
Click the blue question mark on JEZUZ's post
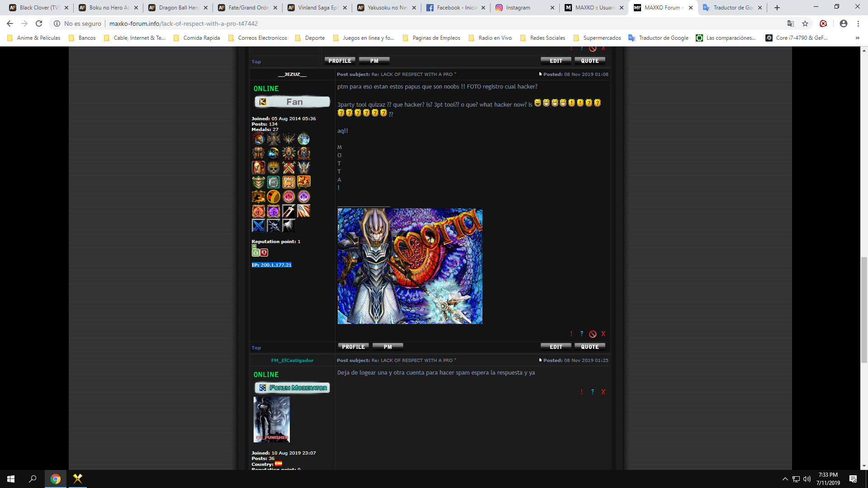582,334
